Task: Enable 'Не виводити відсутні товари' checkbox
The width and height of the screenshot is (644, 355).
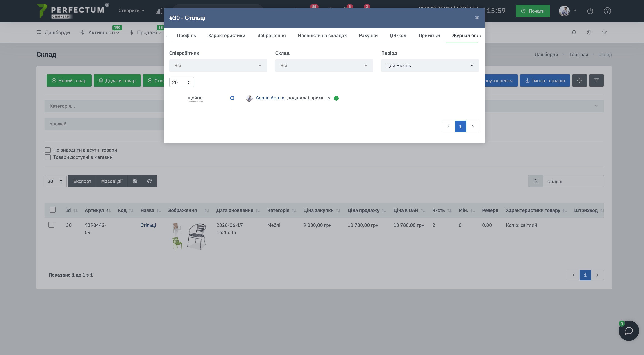Action: click(x=48, y=150)
